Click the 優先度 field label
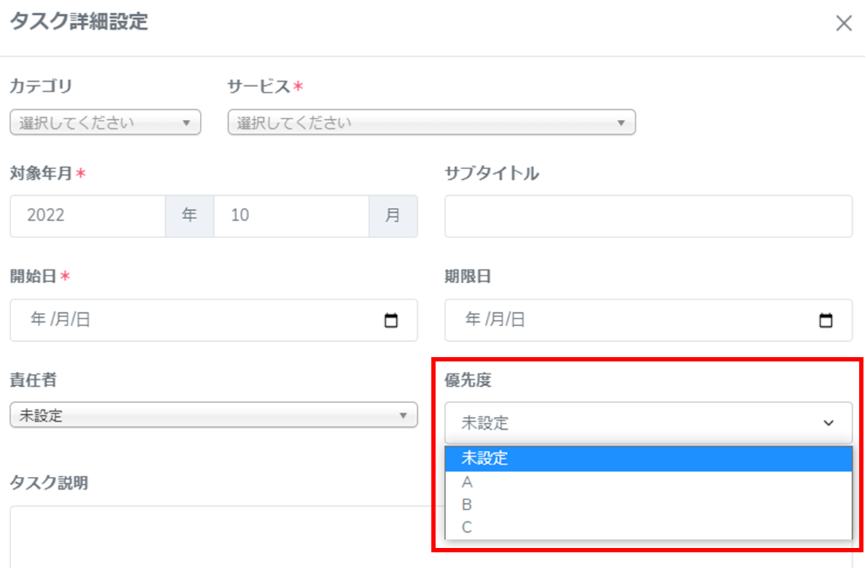This screenshot has width=865, height=568. (467, 380)
